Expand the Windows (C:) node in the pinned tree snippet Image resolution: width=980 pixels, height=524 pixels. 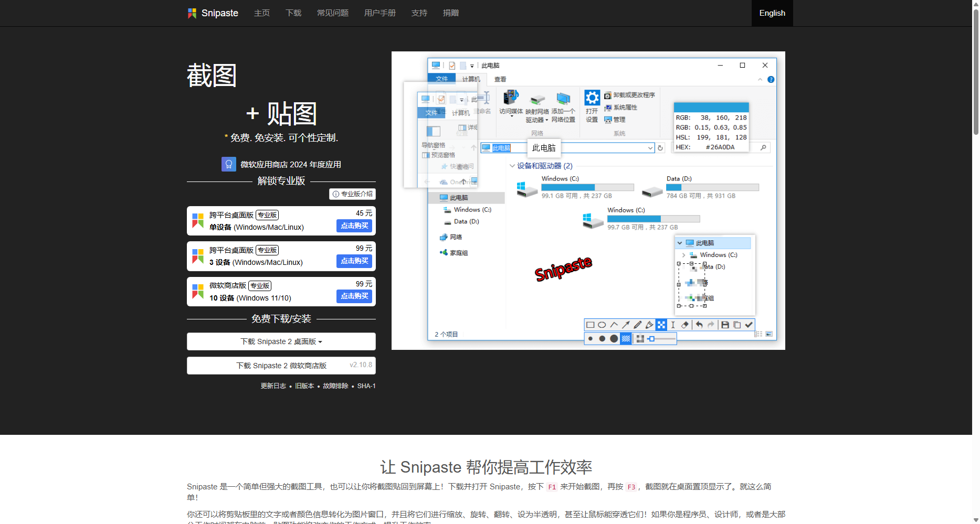coord(683,255)
